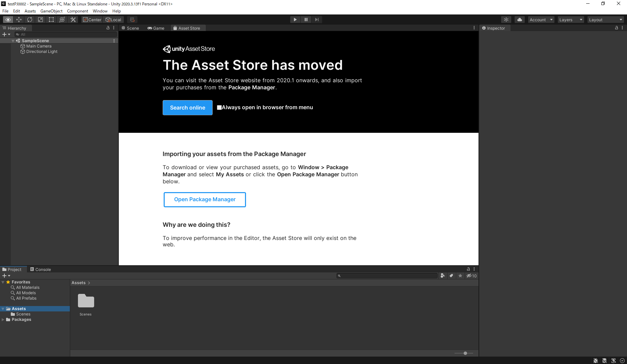Open the Help menu
Viewport: 627px width, 364px height.
tap(116, 11)
